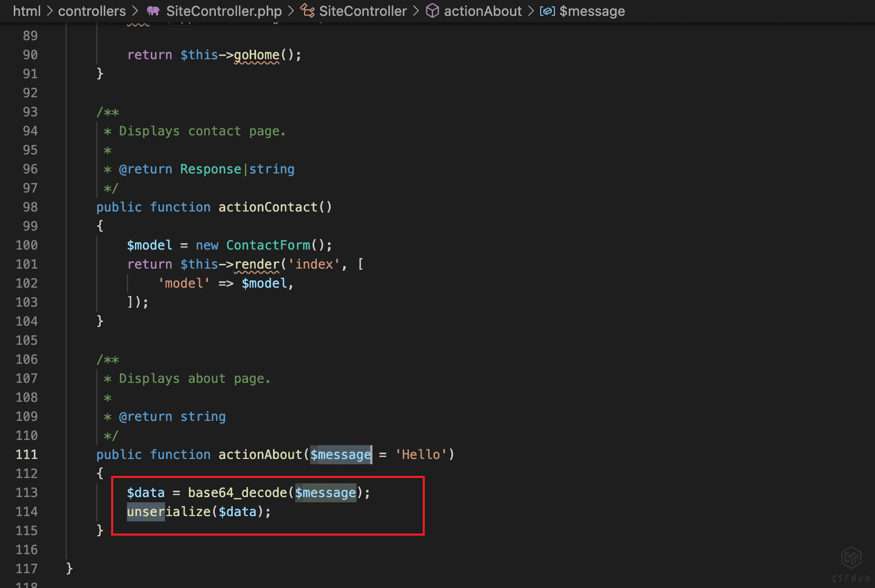Click the variable icon beside $message breadcrumb

pyautogui.click(x=547, y=11)
